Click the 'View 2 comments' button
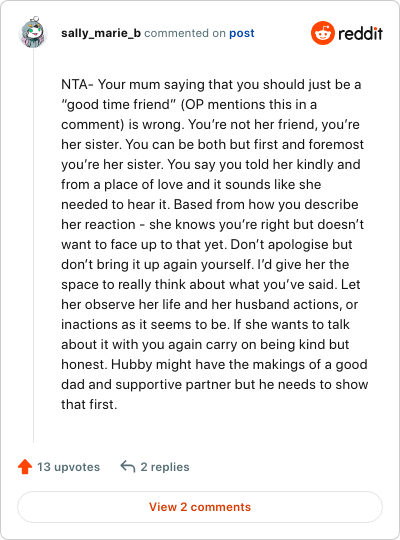The image size is (400, 540). coord(200,507)
